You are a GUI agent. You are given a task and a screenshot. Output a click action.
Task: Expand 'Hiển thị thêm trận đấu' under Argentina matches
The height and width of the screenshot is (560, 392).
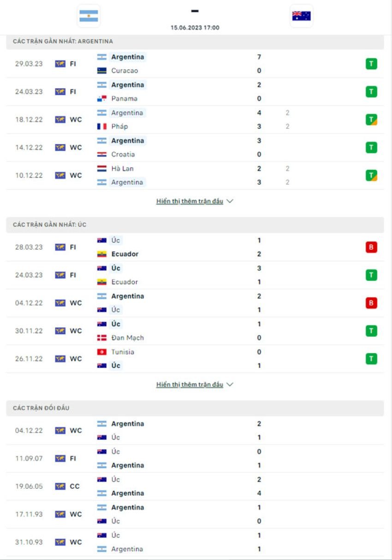191,201
